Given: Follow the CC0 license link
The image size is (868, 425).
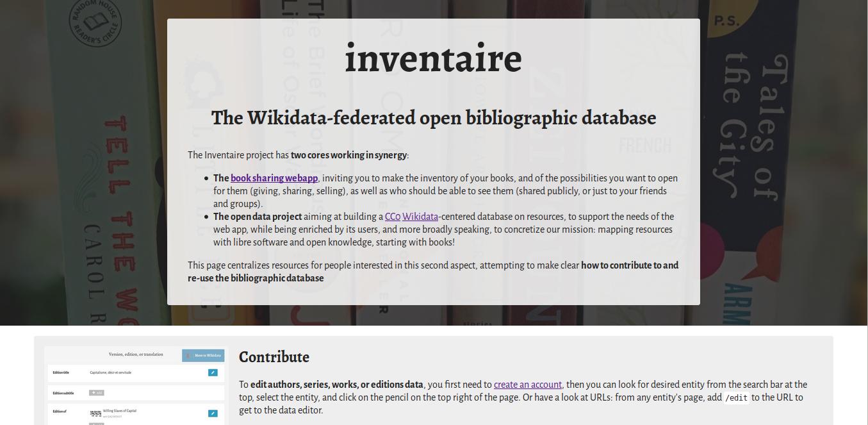Looking at the screenshot, I should click(392, 217).
